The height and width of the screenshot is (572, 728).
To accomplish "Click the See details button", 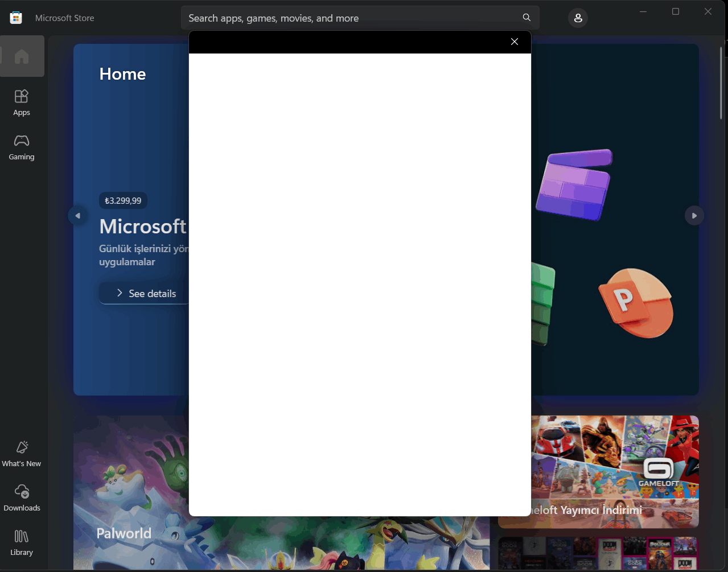I will pos(146,293).
